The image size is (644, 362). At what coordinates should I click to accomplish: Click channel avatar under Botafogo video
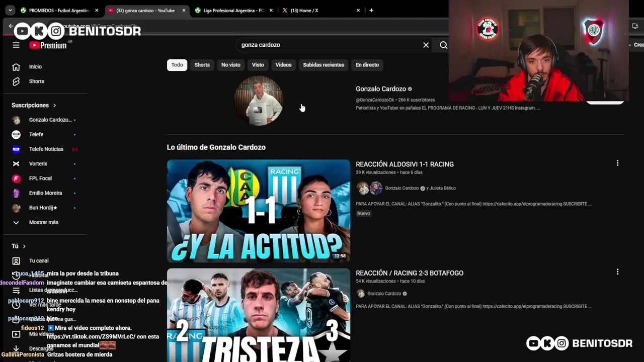360,294
